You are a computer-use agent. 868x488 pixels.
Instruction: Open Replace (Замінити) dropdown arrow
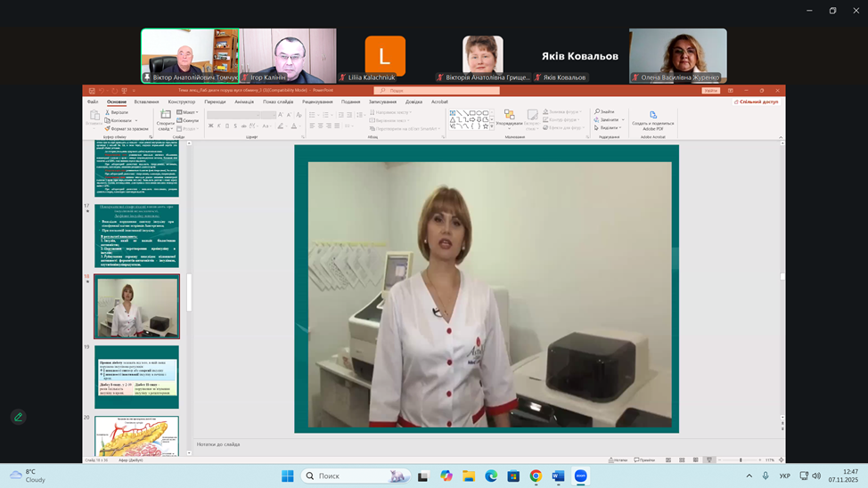pos(623,120)
